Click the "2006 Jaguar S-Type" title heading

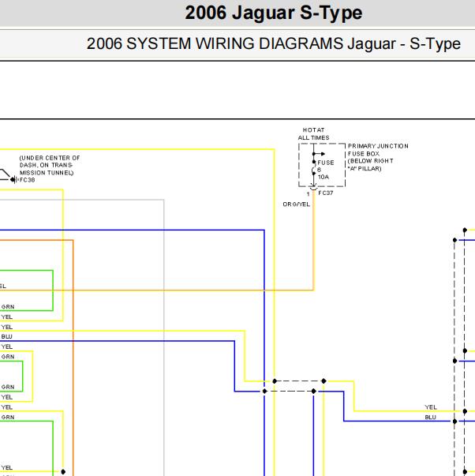point(274,13)
